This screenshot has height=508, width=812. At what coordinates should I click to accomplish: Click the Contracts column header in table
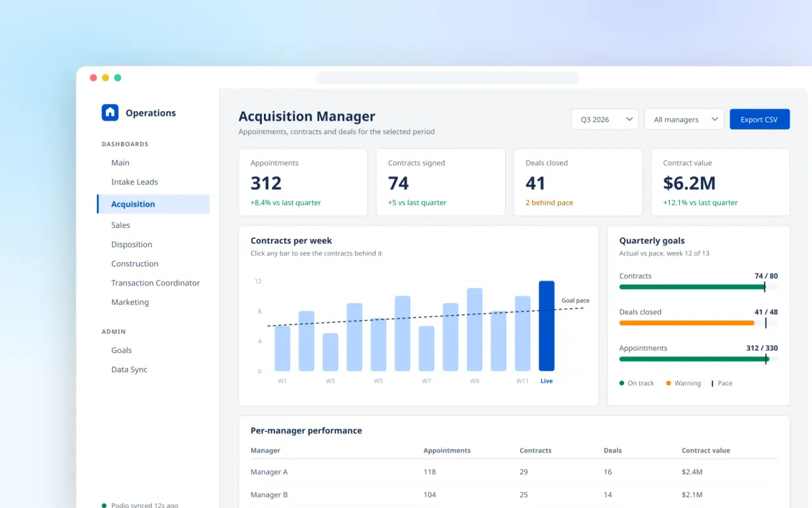pyautogui.click(x=535, y=450)
